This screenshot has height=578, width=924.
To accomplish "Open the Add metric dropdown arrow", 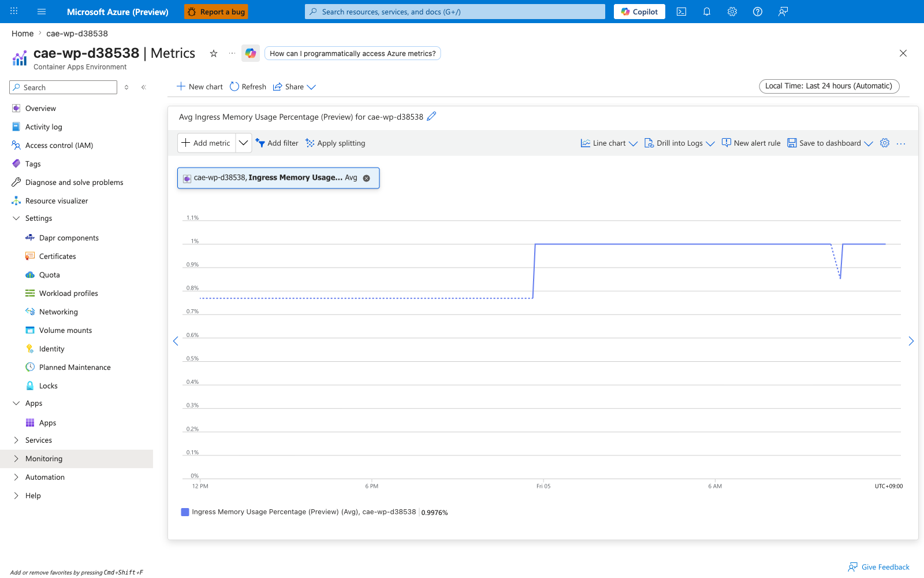I will (x=244, y=143).
